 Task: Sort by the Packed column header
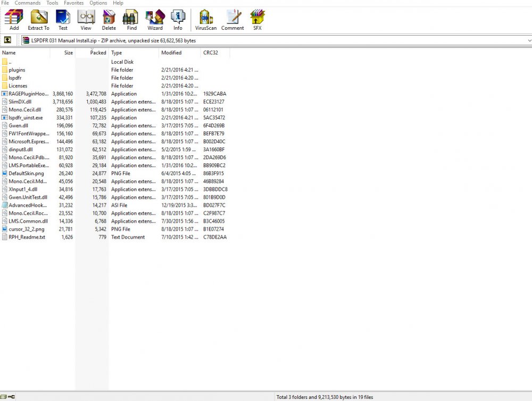(x=92, y=53)
